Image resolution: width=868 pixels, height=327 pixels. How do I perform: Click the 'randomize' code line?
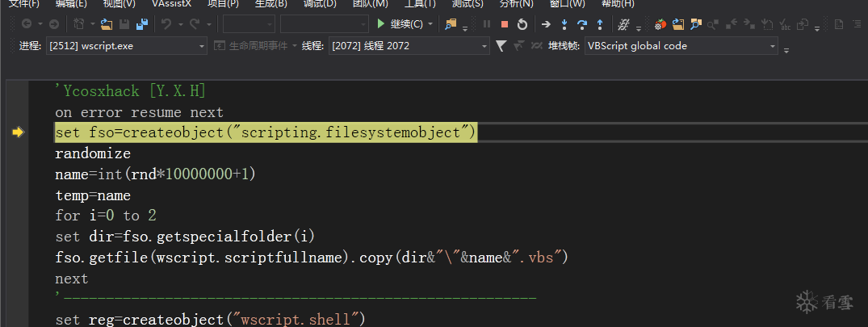(93, 153)
